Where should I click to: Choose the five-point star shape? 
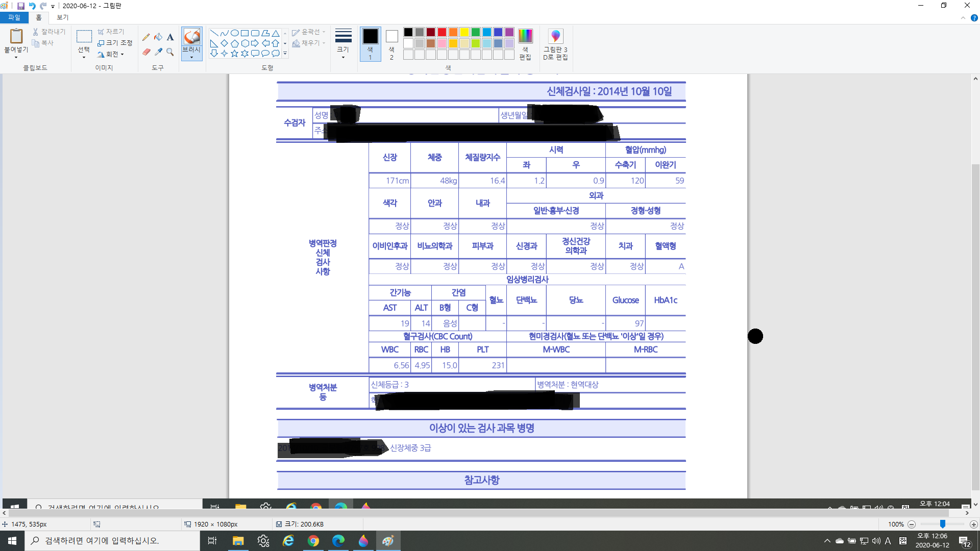(234, 53)
